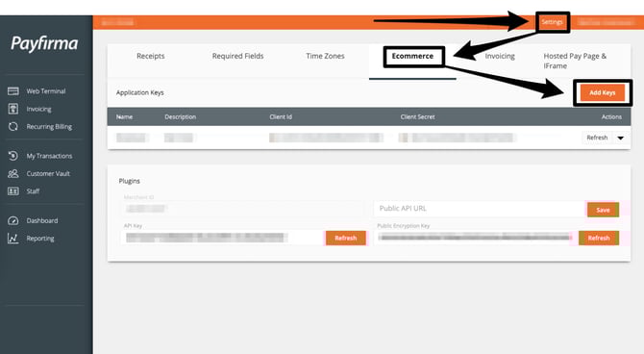This screenshot has width=644, height=354.
Task: Open Recurring Billing page
Action: 49,127
